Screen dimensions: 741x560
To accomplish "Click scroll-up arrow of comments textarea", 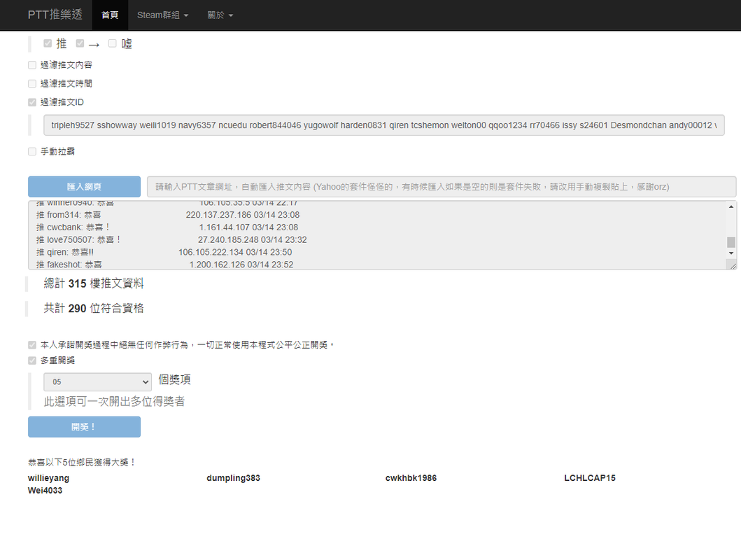I will 731,206.
